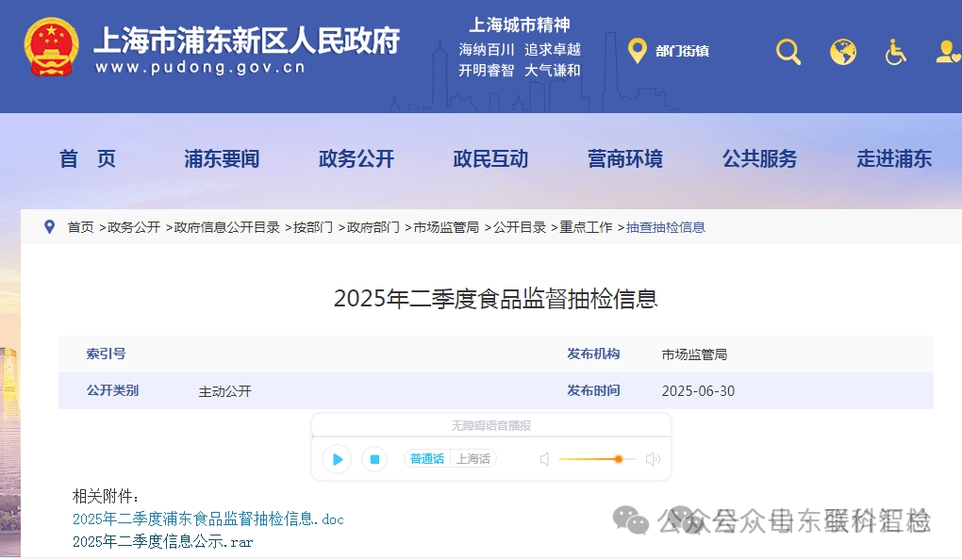Click 抽查抽检信息 breadcrumb link
The height and width of the screenshot is (560, 962).
[666, 227]
